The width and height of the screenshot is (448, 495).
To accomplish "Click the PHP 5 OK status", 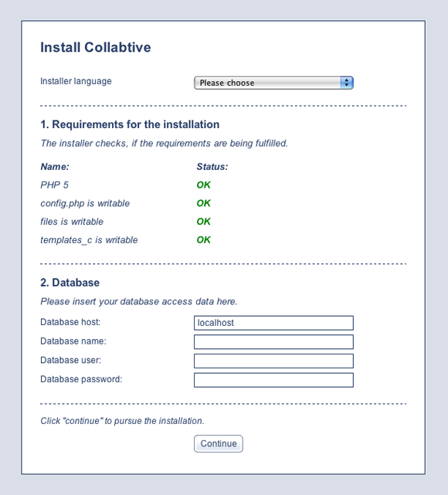I will 204,185.
